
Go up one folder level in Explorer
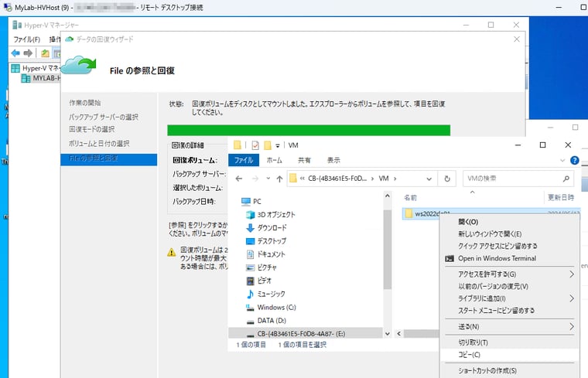click(279, 179)
